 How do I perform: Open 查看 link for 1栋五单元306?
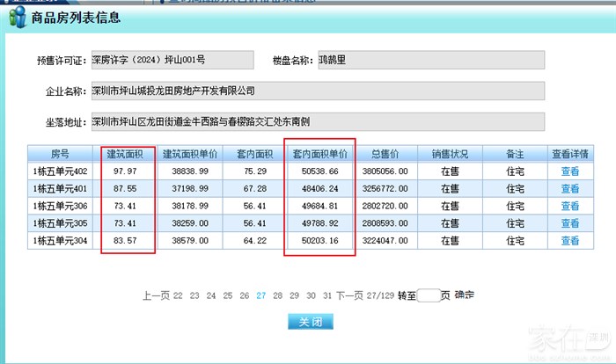click(x=569, y=207)
